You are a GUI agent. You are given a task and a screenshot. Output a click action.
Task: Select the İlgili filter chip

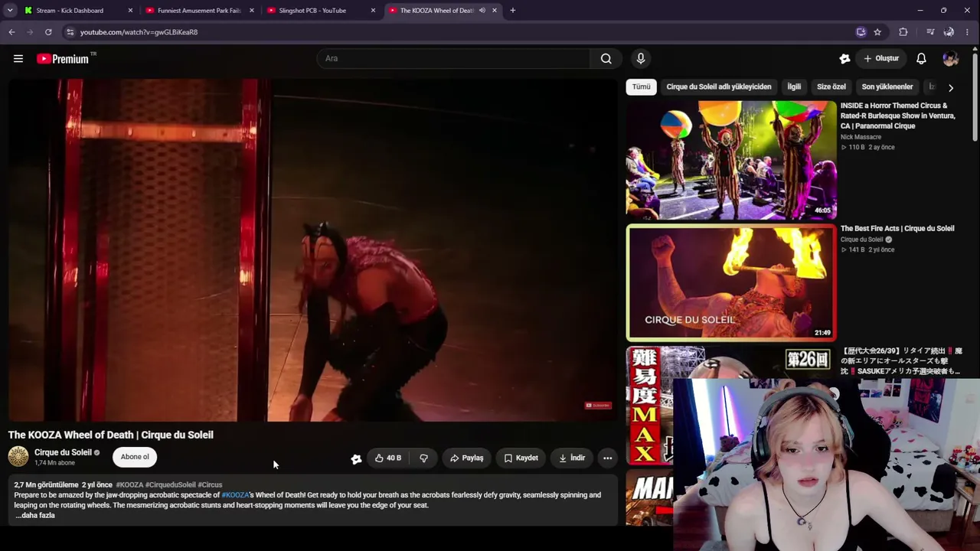pyautogui.click(x=794, y=86)
